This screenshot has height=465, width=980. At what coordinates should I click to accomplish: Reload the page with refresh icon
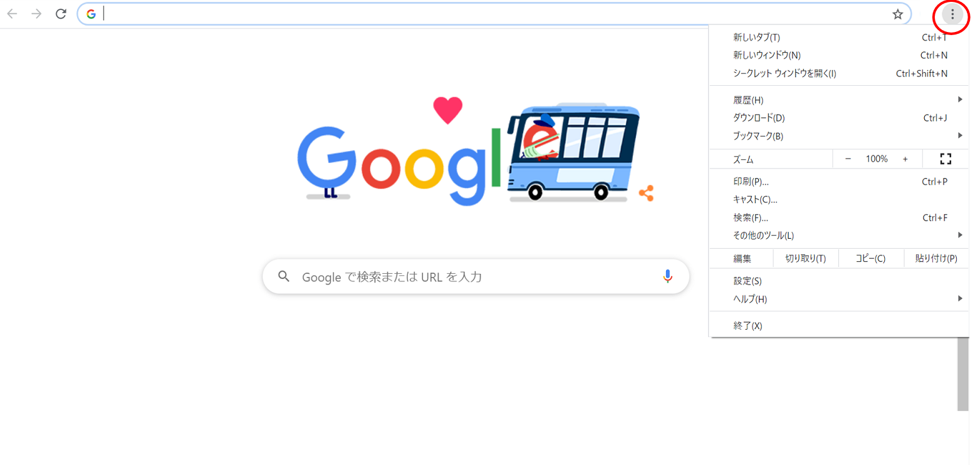[61, 14]
